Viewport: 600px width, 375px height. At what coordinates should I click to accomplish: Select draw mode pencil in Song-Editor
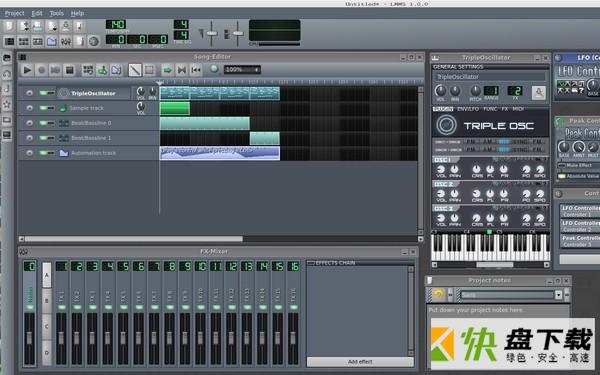click(135, 70)
